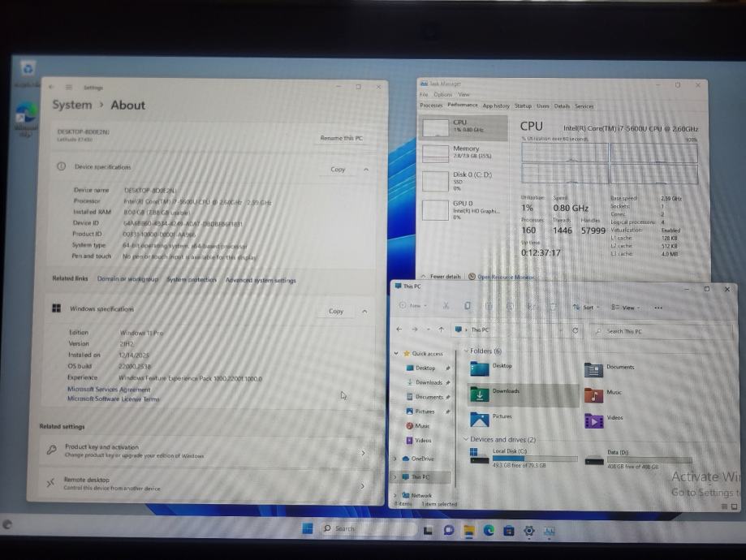Open System protection link
The image size is (746, 560).
192,280
